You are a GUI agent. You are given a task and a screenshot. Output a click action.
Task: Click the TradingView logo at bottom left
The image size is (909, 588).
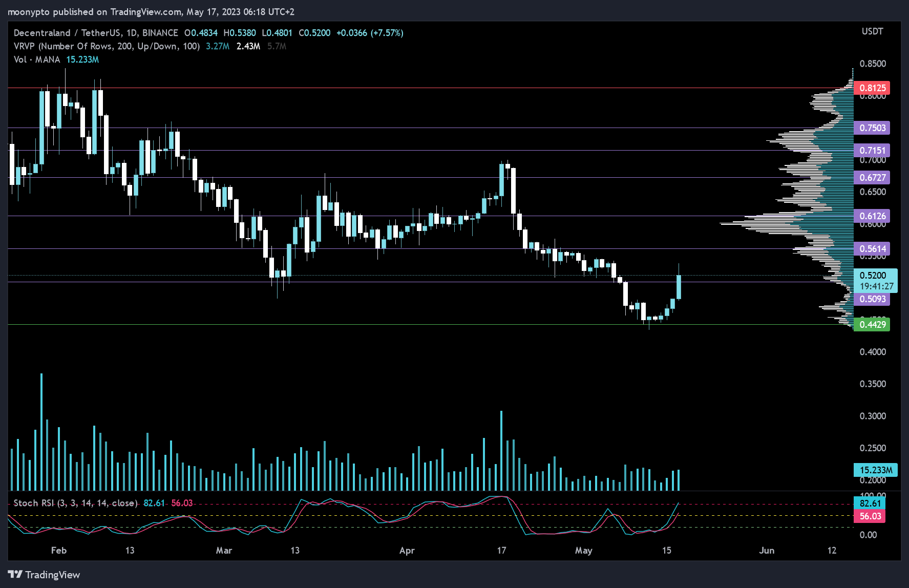[x=44, y=575]
